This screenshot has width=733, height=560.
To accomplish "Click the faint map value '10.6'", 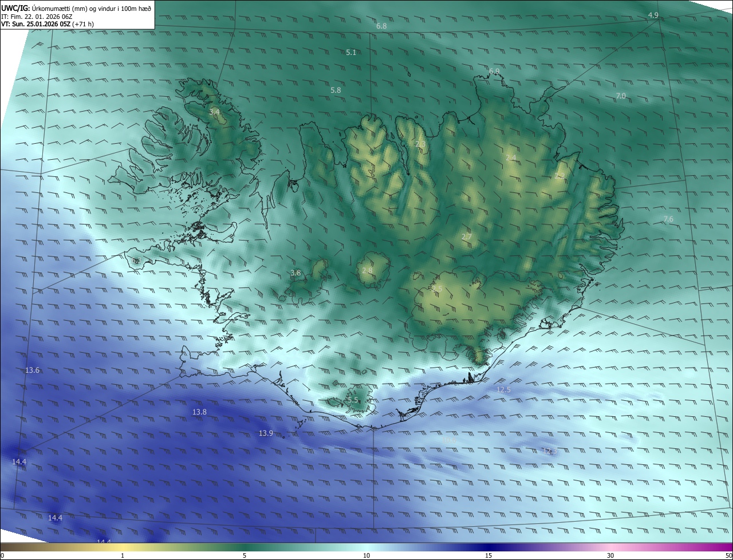I will [449, 440].
